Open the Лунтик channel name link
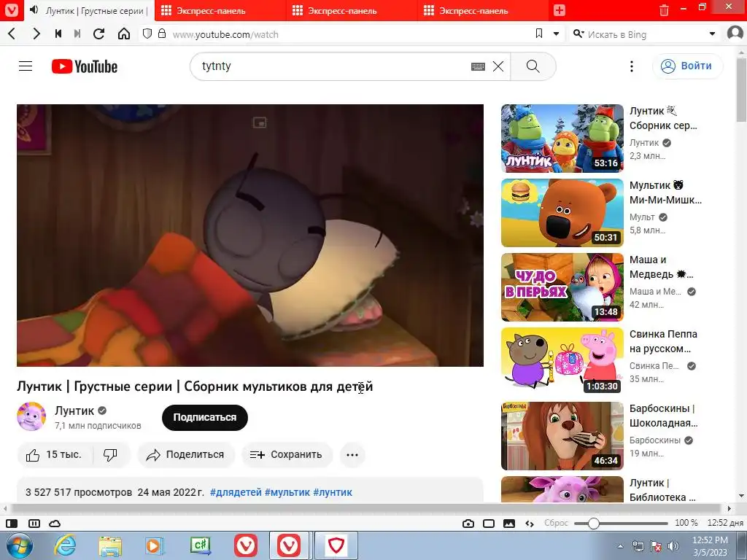 coord(74,411)
